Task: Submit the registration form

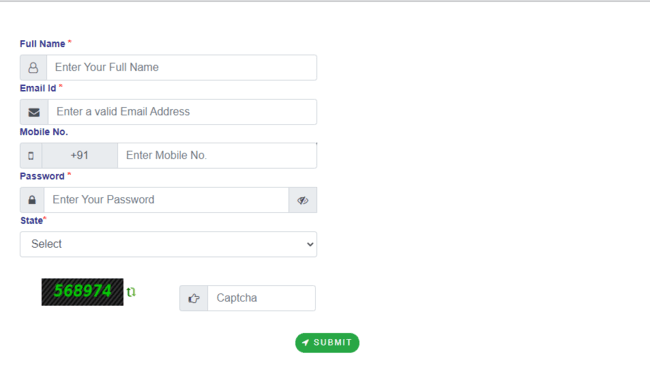Action: (327, 343)
